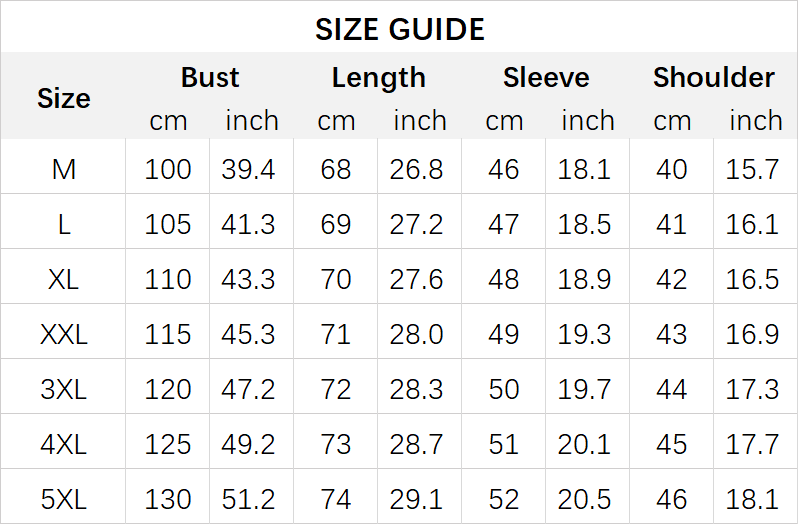Choose the 5XL size row label

tap(63, 498)
